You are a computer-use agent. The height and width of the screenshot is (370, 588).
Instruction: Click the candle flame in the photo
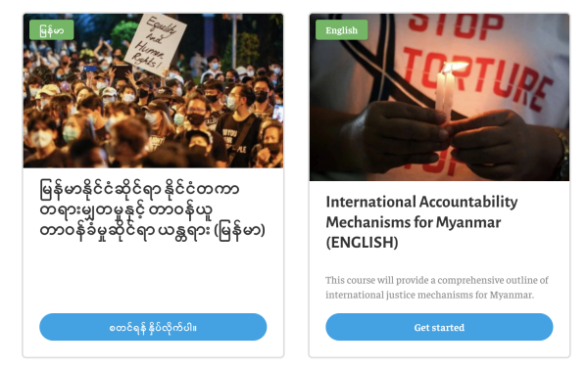pos(454,68)
